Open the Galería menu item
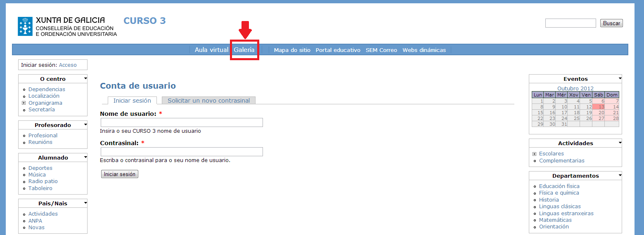 point(244,50)
